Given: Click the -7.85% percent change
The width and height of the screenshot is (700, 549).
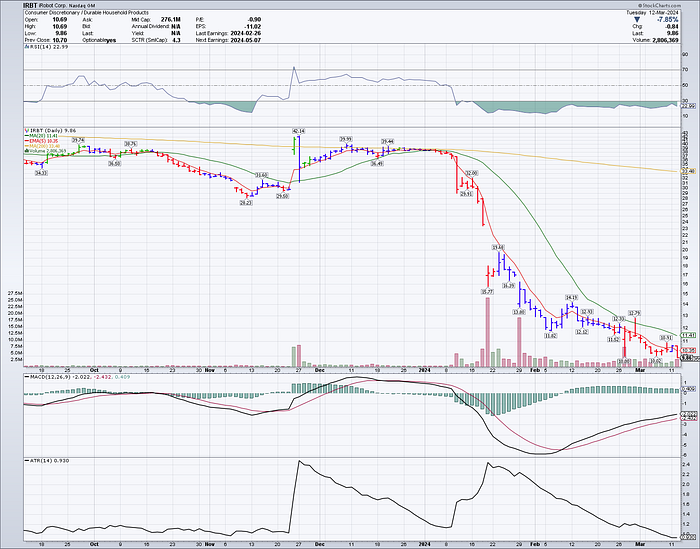Looking at the screenshot, I should point(668,20).
